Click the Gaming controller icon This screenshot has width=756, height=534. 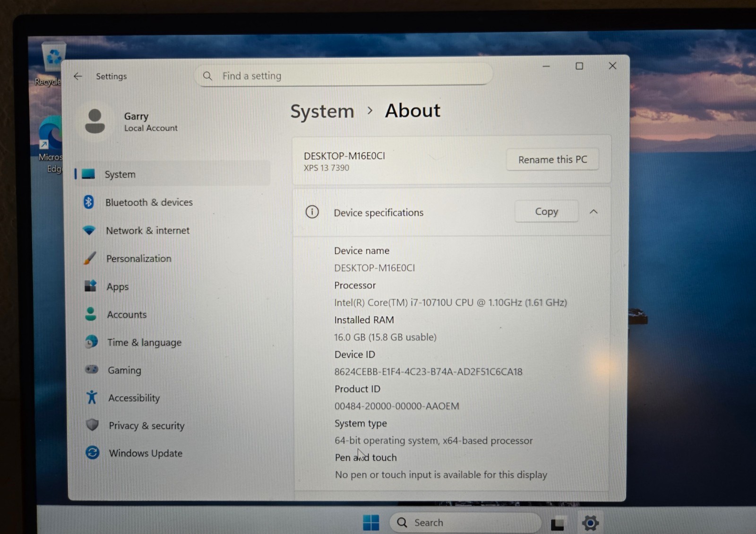point(92,369)
